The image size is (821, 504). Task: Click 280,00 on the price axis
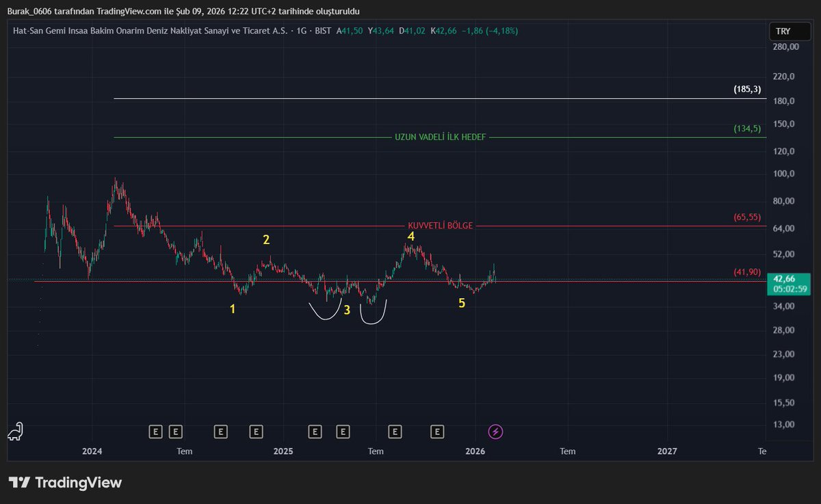(785, 47)
